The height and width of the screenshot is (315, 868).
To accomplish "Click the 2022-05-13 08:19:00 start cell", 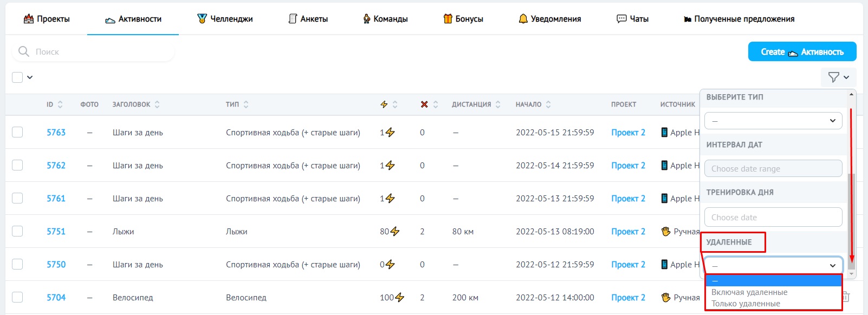I will pos(555,231).
